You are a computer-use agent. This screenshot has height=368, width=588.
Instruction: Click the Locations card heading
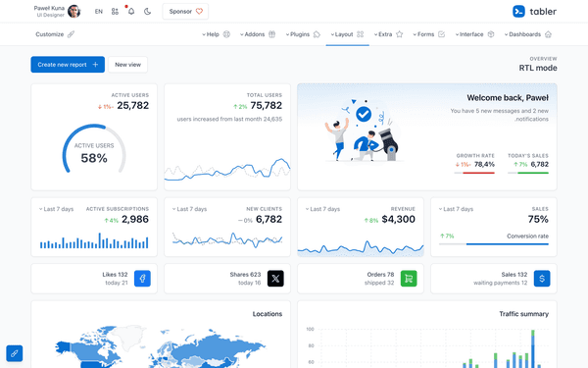click(267, 314)
